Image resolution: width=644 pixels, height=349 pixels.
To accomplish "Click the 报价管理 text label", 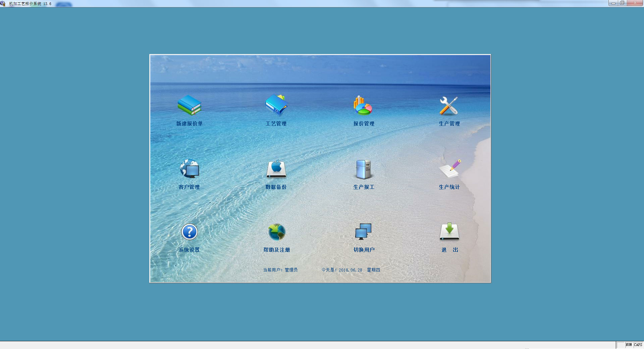I will pos(364,123).
